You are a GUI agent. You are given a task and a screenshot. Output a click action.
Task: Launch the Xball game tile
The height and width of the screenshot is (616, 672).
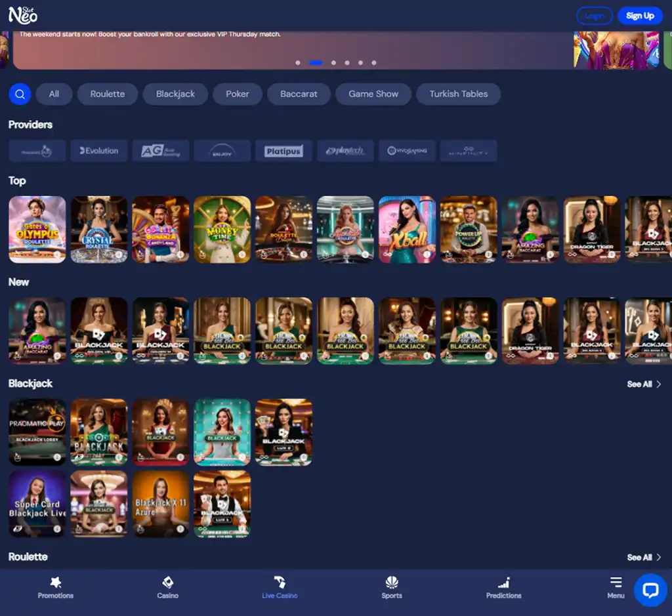tap(407, 230)
